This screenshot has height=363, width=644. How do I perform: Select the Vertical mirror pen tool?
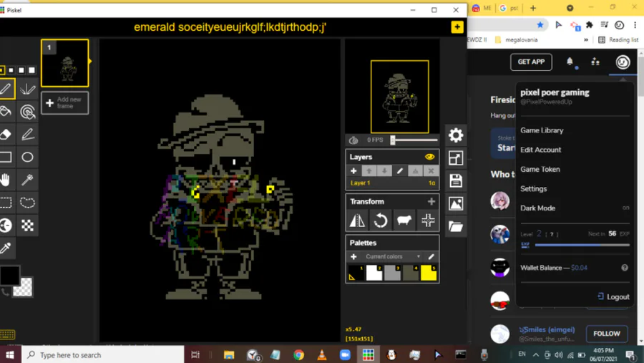27,88
